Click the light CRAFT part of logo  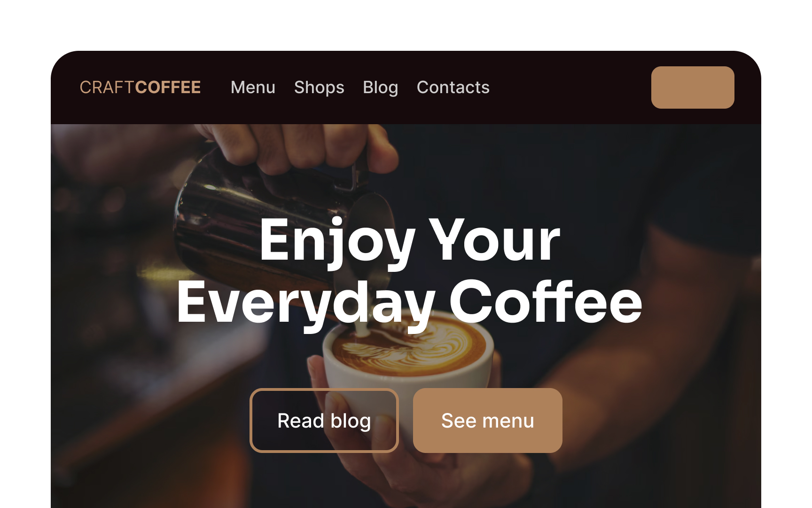[x=107, y=87]
